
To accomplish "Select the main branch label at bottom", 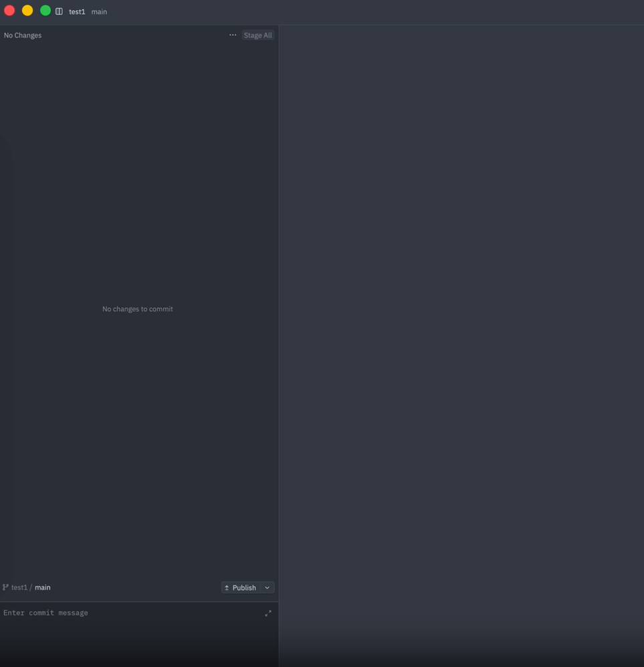I will (x=43, y=587).
